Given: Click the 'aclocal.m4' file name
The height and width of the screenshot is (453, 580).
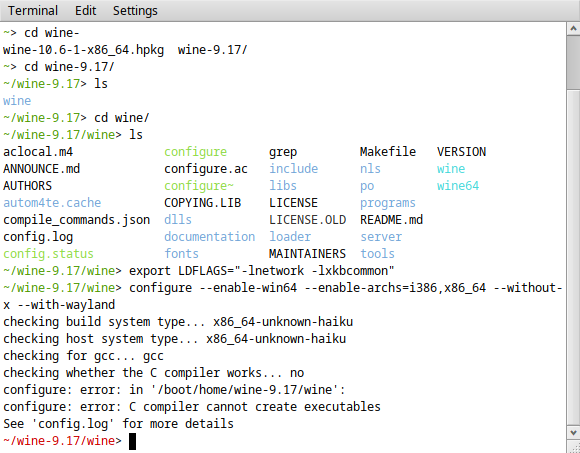Looking at the screenshot, I should (38, 152).
